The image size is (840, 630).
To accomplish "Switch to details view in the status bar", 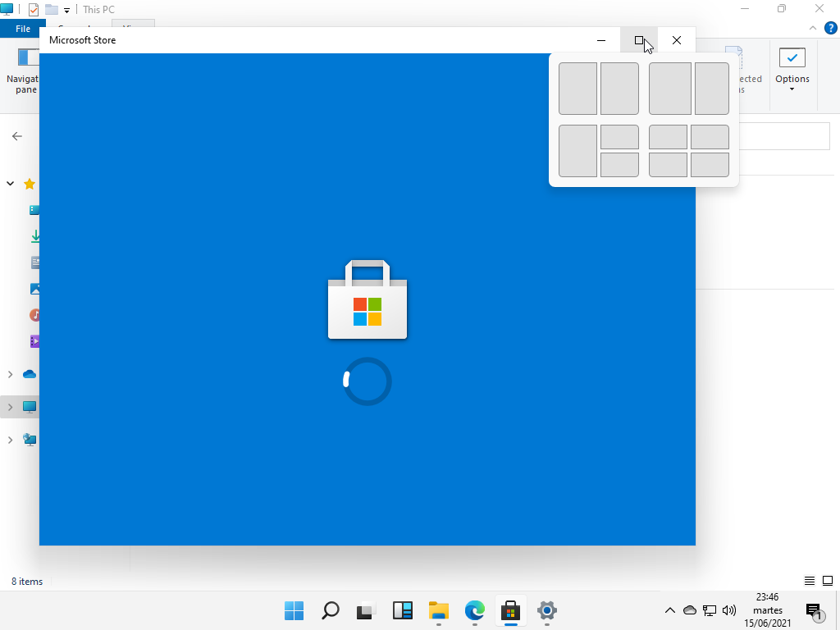I will pyautogui.click(x=810, y=581).
